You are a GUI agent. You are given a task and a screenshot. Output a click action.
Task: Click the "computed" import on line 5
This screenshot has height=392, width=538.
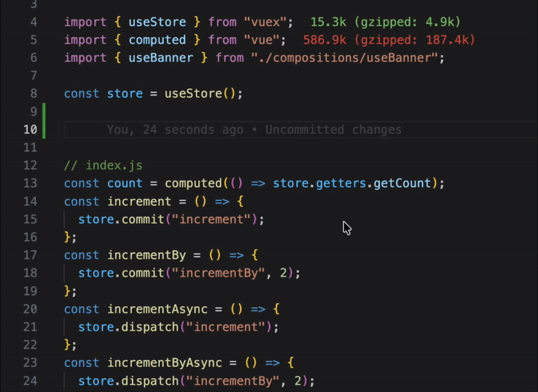point(157,40)
